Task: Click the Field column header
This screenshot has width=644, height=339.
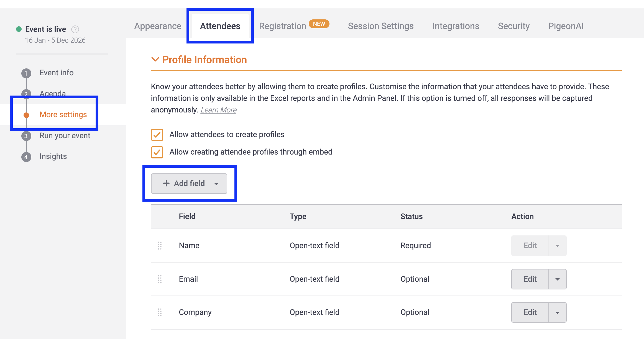Action: [187, 217]
